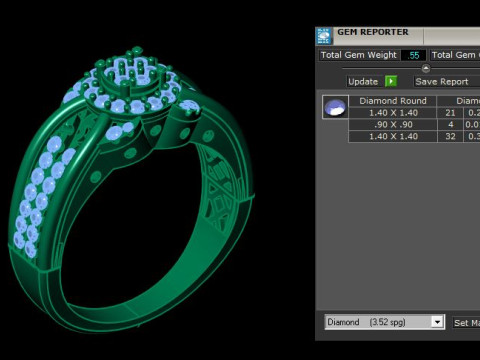Select the .90 X .90 size row
The image size is (480, 360).
tap(414, 125)
